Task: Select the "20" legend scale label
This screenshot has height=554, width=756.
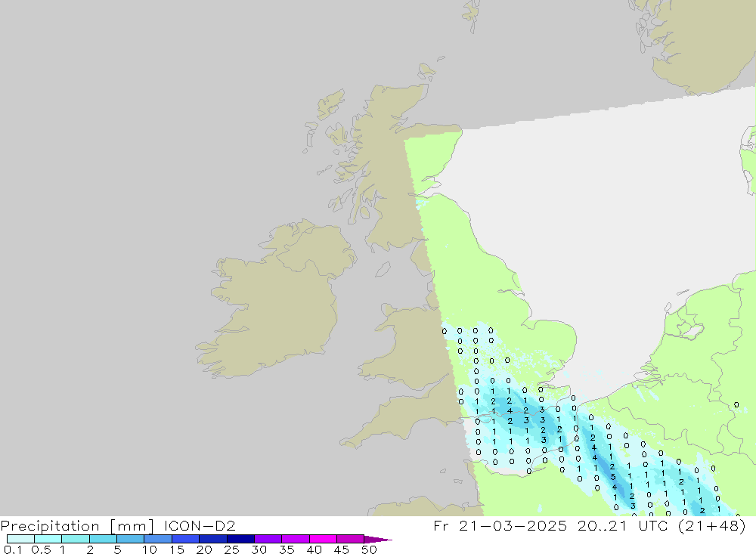Action: pos(204,549)
